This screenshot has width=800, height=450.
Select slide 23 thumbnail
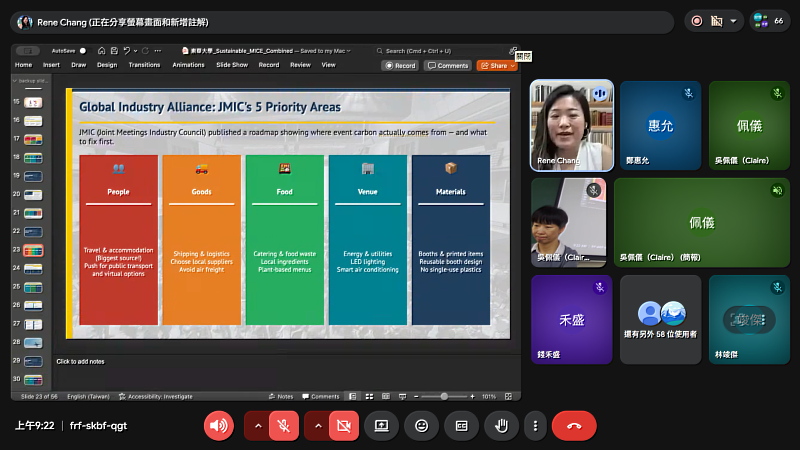(x=33, y=251)
